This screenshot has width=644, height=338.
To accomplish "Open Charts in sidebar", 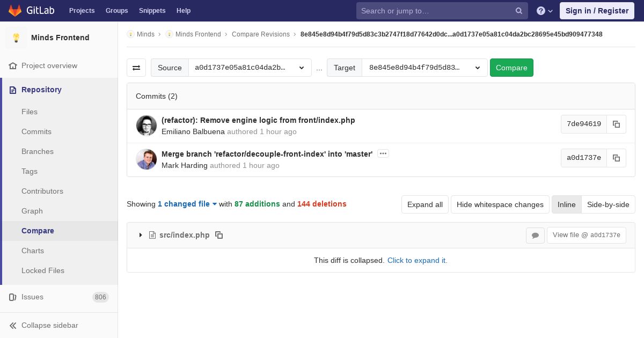I will (x=33, y=251).
